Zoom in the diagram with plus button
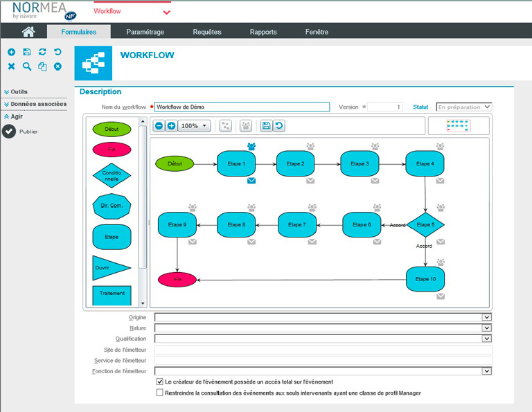Screen dimensions: 532x412 171,126
